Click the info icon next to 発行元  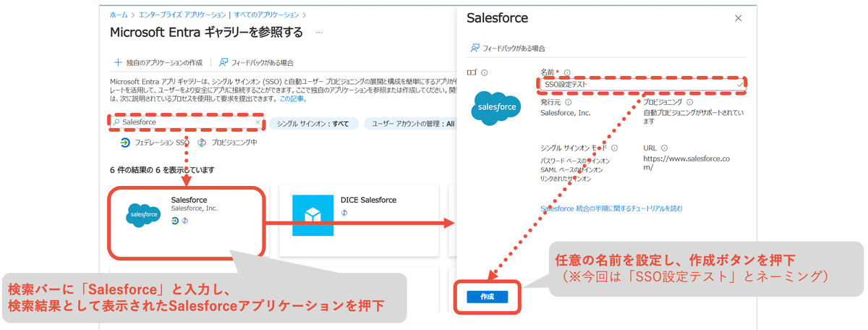click(x=569, y=103)
